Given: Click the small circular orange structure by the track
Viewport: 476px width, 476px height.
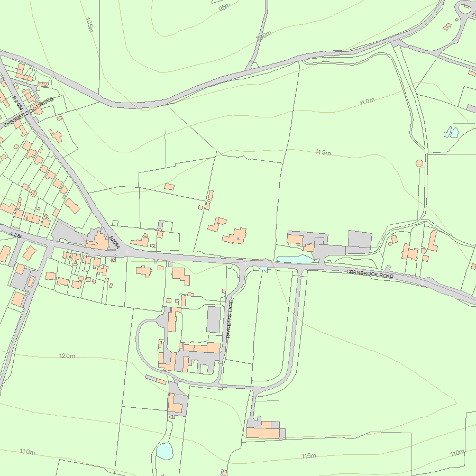Looking at the screenshot, I should (x=419, y=163).
